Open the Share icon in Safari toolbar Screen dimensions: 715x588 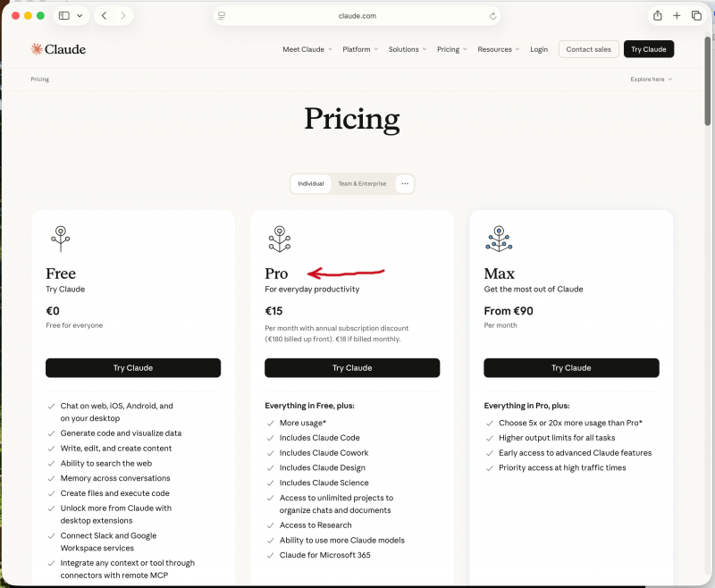[x=657, y=16]
